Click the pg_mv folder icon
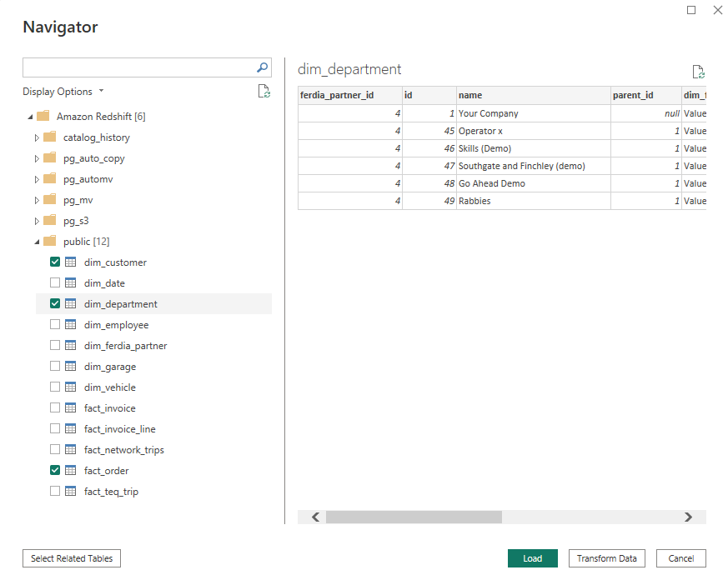 click(x=50, y=199)
